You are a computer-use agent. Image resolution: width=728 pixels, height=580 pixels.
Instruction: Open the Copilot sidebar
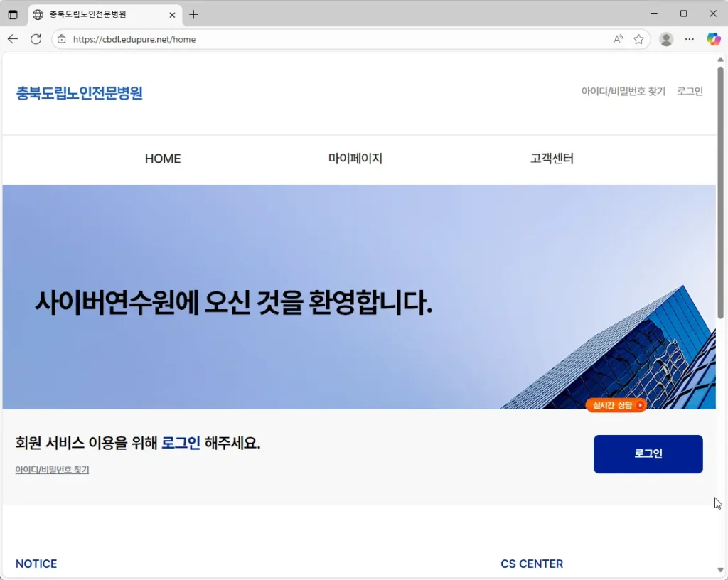point(714,39)
